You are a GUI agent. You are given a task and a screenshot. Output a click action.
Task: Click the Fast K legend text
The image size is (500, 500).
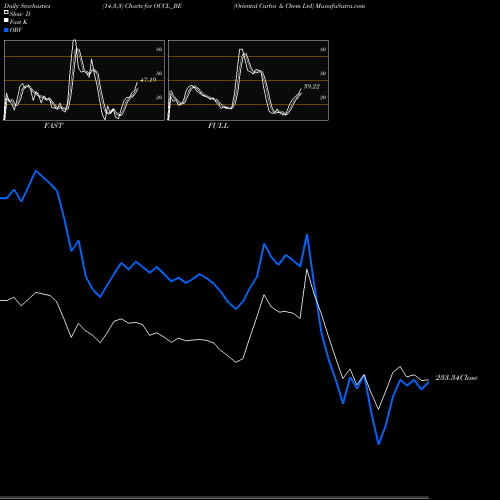(x=19, y=22)
